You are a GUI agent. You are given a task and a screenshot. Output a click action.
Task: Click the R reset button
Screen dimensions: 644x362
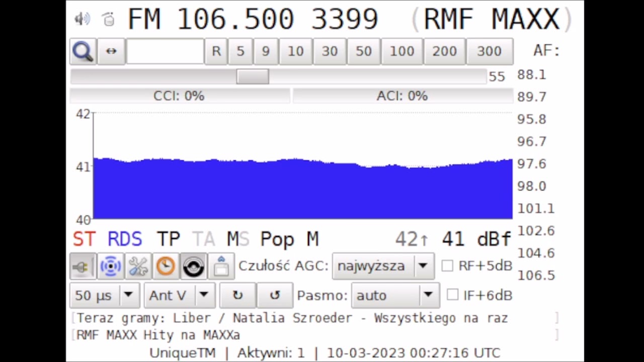(216, 51)
